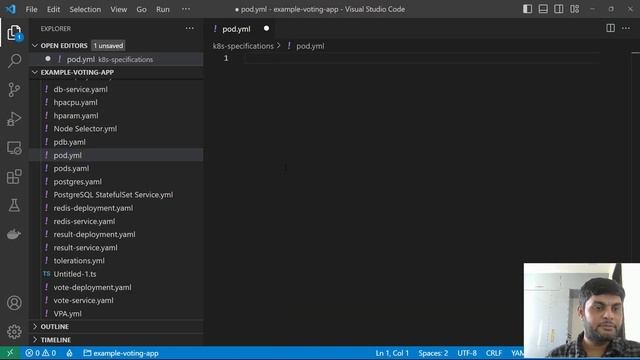This screenshot has width=640, height=360.
Task: Open Untitled-1.ts file
Action: [75, 274]
